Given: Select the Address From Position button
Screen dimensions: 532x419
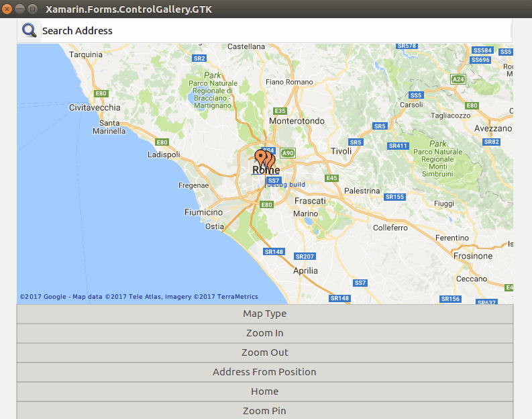Looking at the screenshot, I should tap(264, 372).
